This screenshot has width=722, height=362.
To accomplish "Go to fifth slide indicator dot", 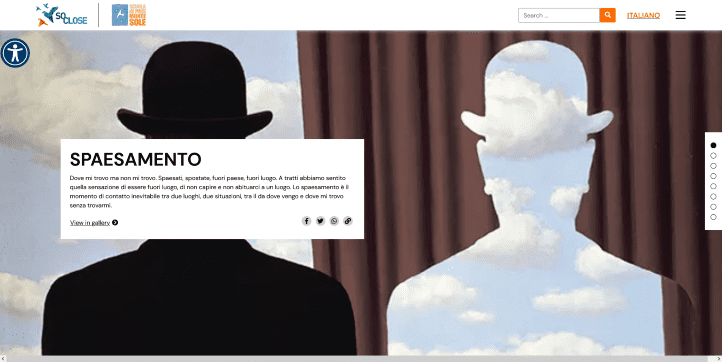I will [x=713, y=186].
